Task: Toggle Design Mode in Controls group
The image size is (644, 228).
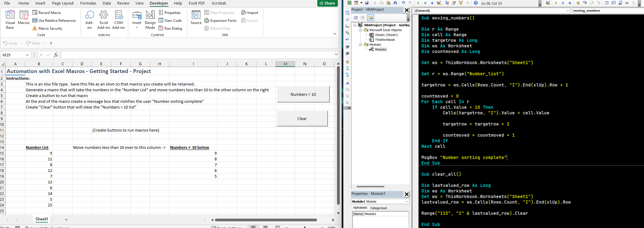Action: tap(150, 19)
